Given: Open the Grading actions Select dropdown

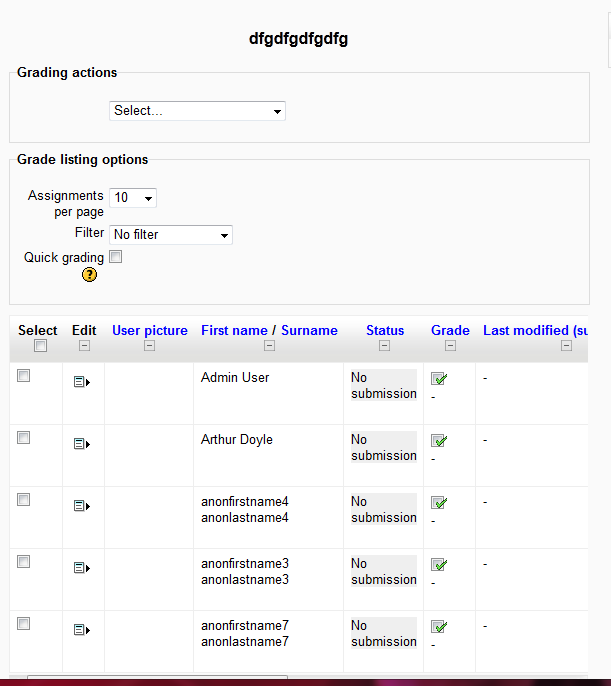Looking at the screenshot, I should pos(197,111).
